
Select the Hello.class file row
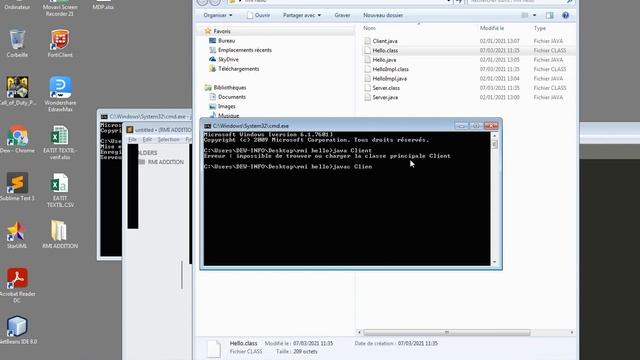click(x=468, y=50)
